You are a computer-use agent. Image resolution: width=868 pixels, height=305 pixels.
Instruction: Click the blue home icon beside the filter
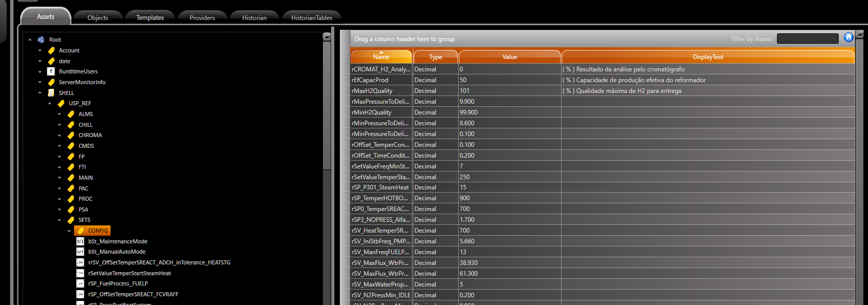[x=848, y=37]
